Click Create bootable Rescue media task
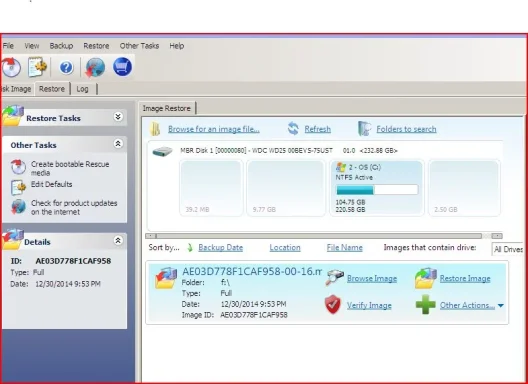Viewport: 528px width, 384px height. (70, 168)
